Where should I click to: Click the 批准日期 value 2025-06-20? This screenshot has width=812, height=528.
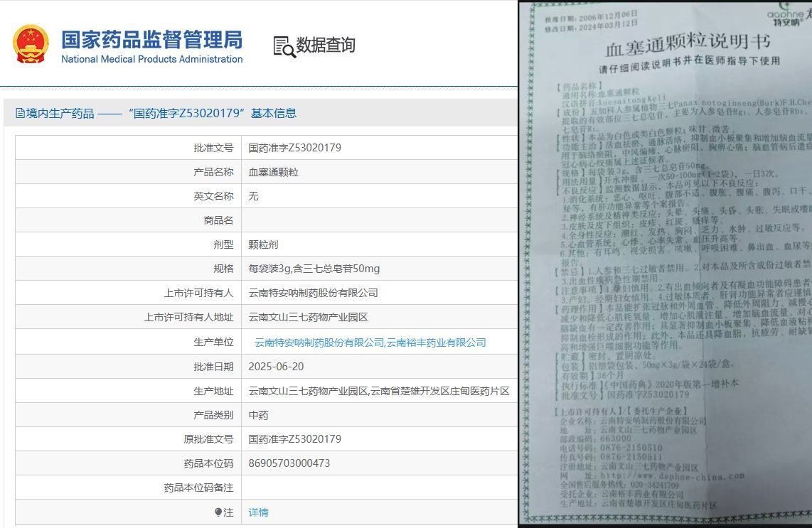point(276,367)
